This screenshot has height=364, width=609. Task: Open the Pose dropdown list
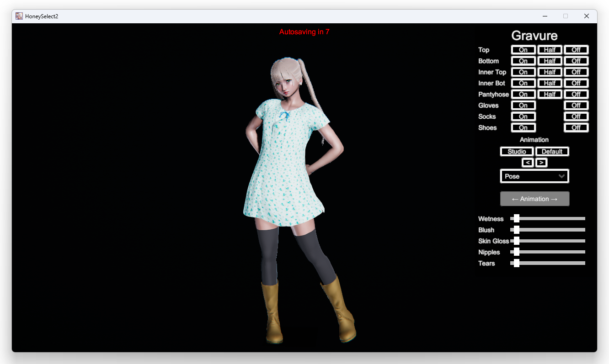coord(534,176)
